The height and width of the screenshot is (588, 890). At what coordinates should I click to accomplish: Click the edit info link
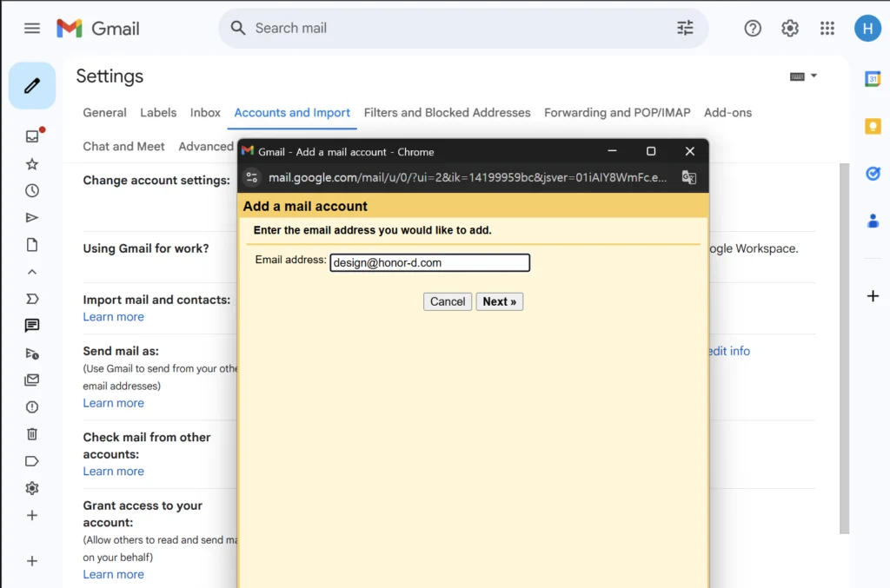pyautogui.click(x=729, y=351)
